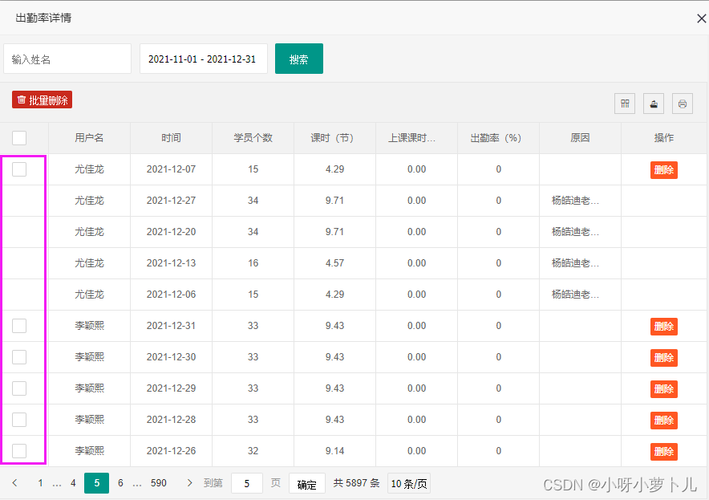Open the date range picker field

tap(203, 59)
